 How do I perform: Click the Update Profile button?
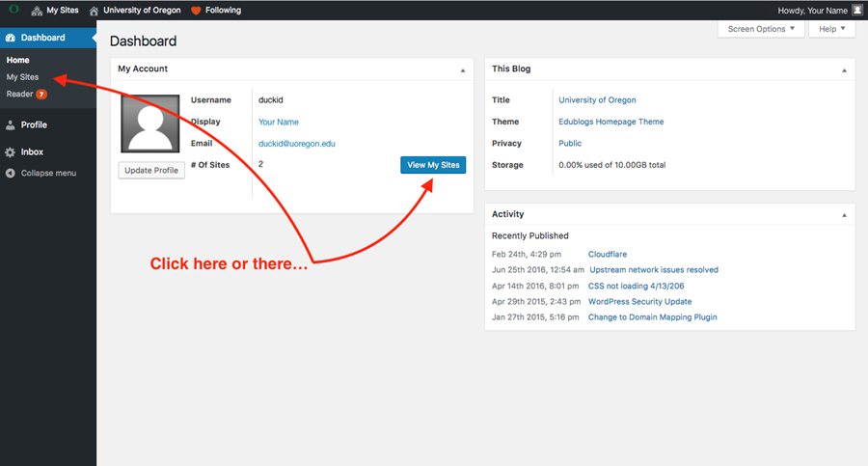pos(151,170)
